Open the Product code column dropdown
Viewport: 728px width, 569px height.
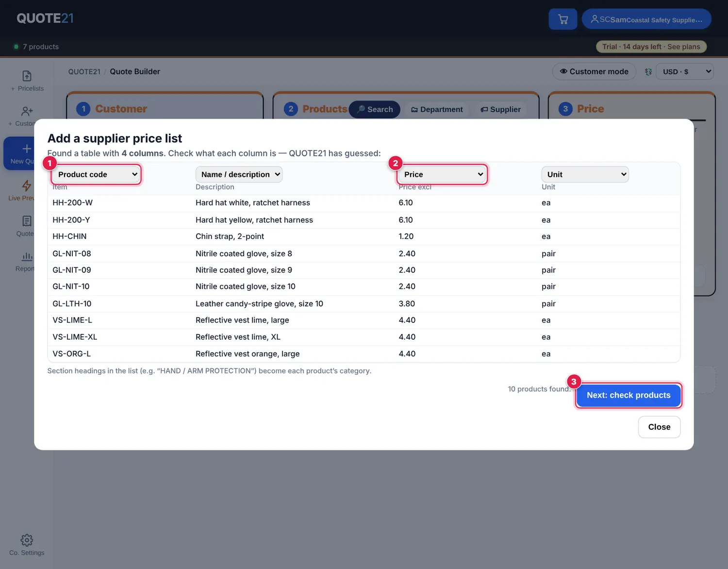coord(97,174)
